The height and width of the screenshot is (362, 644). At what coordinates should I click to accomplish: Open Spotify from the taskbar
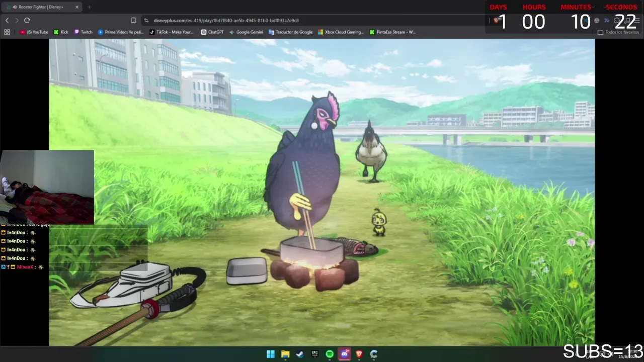330,354
